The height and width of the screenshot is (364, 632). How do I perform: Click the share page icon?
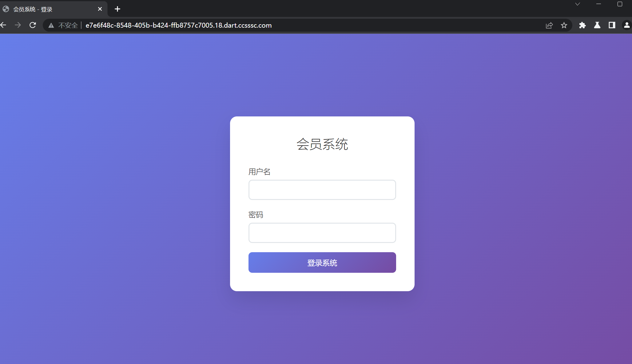tap(549, 25)
